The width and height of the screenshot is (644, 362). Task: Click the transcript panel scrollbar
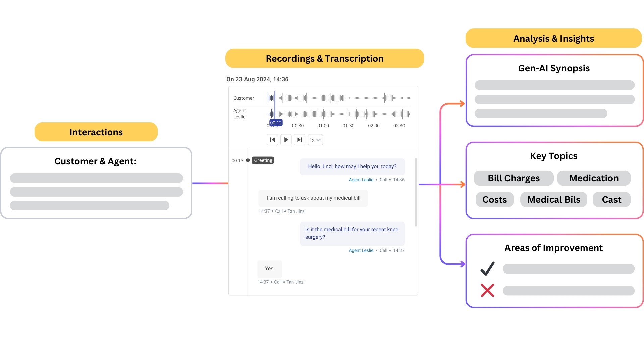416,191
